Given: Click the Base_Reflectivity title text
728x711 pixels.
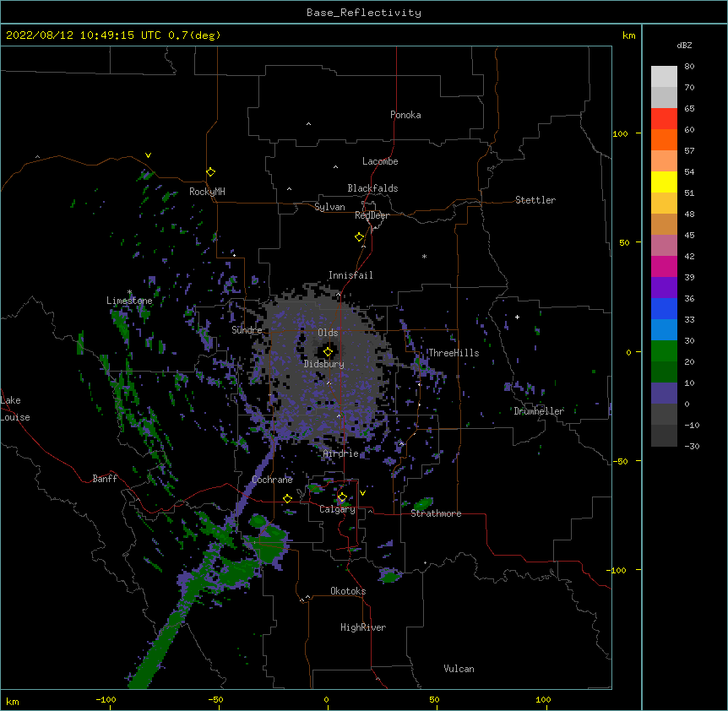Looking at the screenshot, I should [x=364, y=13].
